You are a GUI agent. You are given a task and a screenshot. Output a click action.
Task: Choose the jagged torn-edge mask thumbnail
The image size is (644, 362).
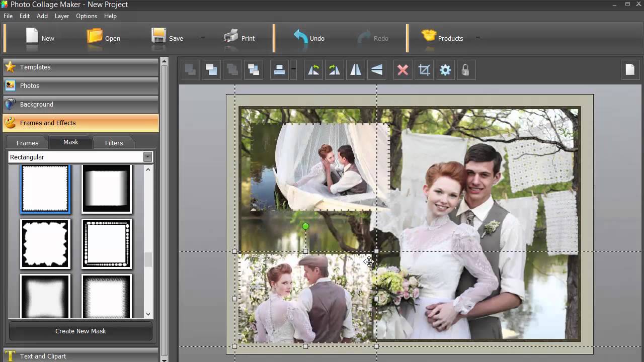point(45,243)
